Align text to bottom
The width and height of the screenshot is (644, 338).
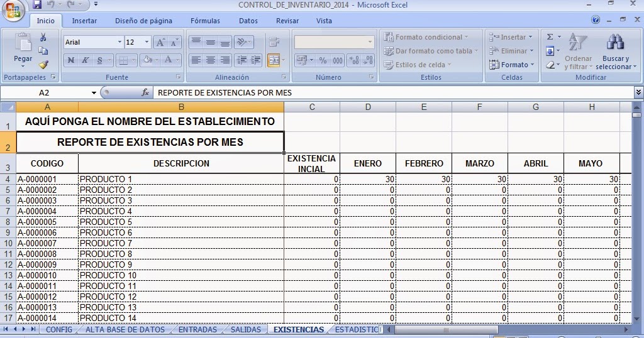click(x=225, y=42)
